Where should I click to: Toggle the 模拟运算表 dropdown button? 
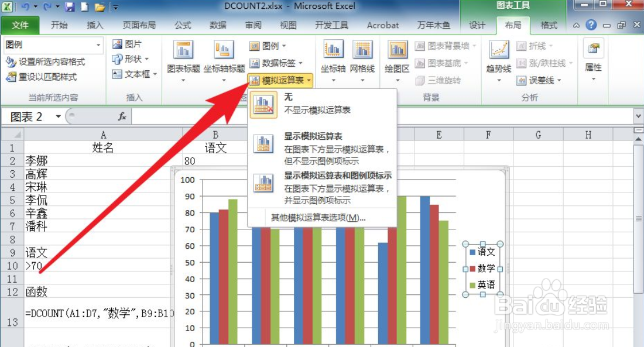pos(280,81)
